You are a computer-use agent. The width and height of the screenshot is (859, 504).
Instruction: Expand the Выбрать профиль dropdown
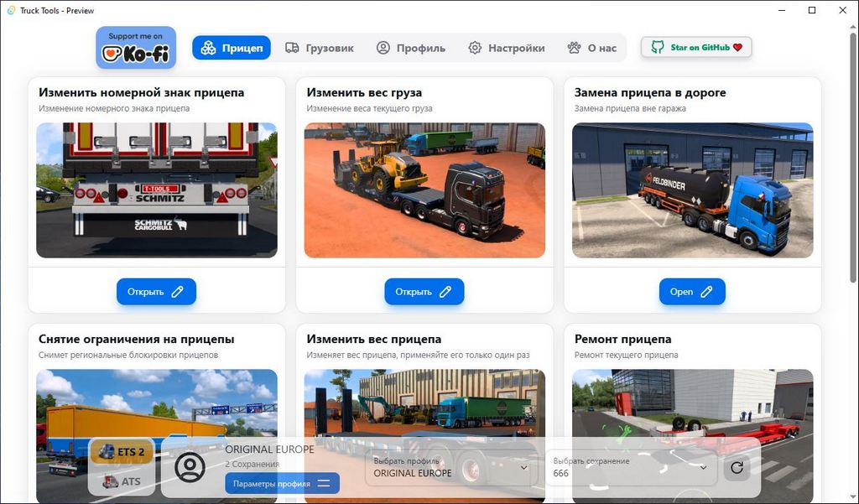450,467
